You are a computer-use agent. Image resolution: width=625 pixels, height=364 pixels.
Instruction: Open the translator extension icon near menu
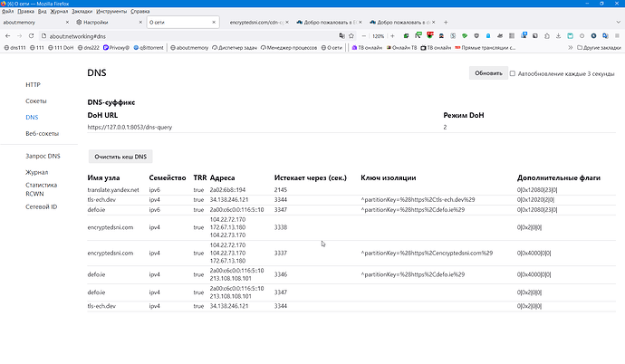pos(605,36)
